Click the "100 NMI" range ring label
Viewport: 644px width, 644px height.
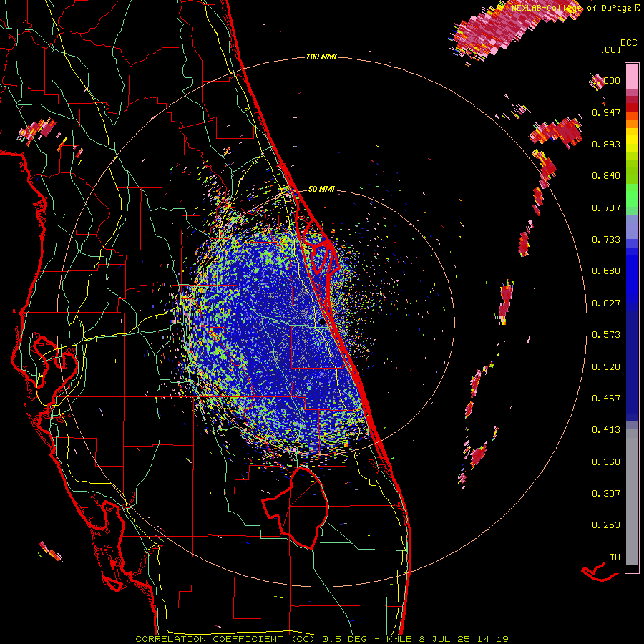[321, 57]
